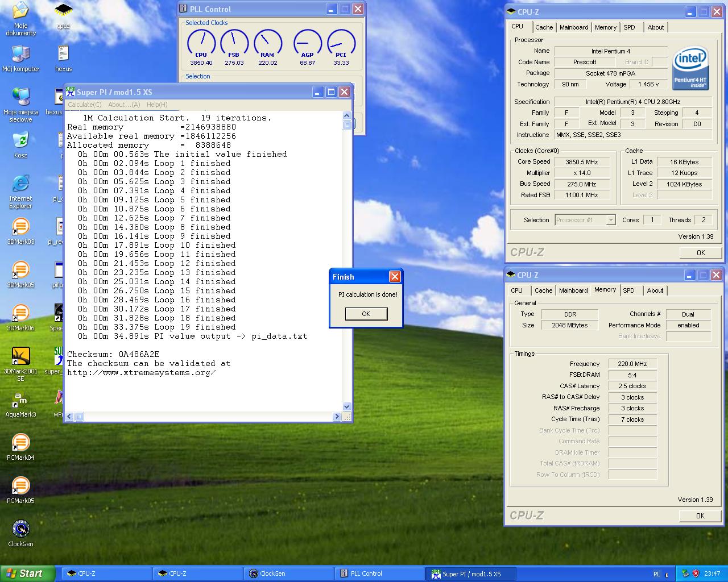The height and width of the screenshot is (582, 728).
Task: Switch to ClockGen taskbar button
Action: (288, 573)
